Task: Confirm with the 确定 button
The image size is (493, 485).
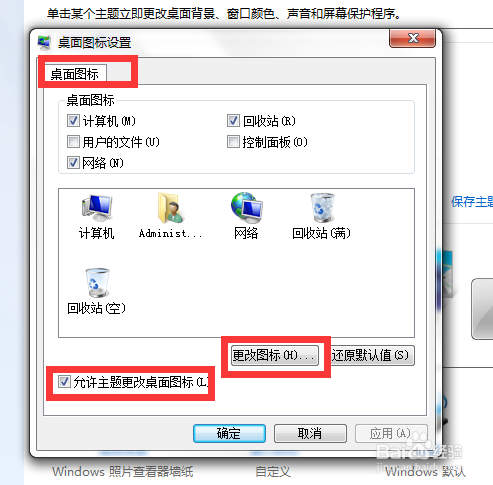Action: (229, 433)
